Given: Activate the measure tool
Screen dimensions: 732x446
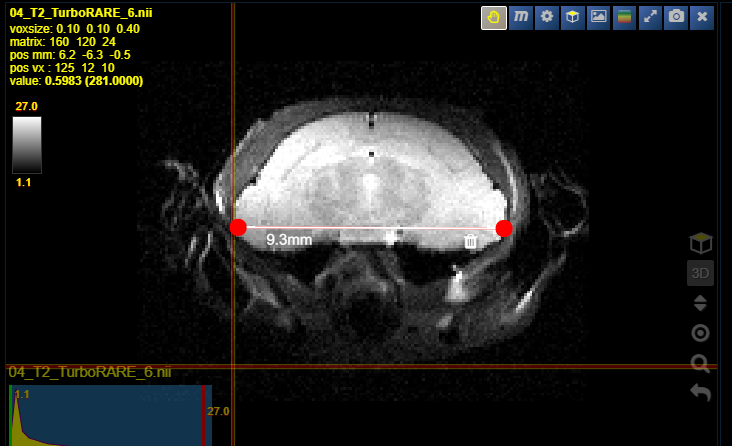Looking at the screenshot, I should pos(521,18).
